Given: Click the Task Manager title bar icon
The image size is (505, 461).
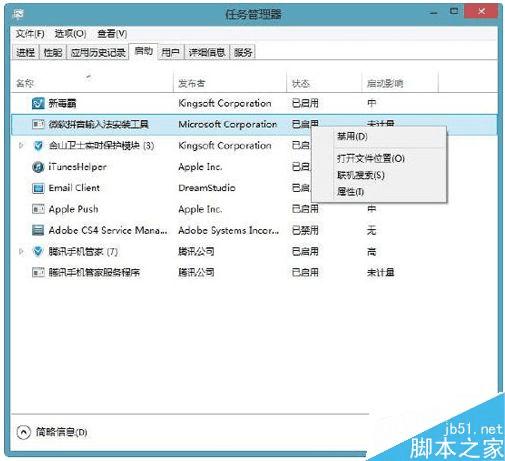Looking at the screenshot, I should click(x=18, y=14).
